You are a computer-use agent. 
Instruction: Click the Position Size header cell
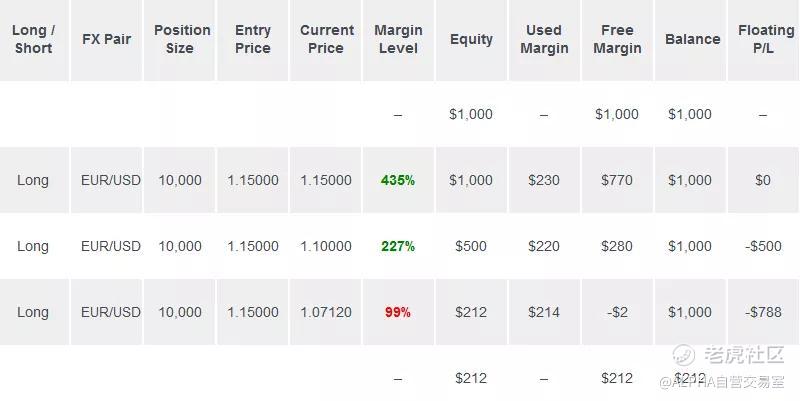tap(180, 39)
